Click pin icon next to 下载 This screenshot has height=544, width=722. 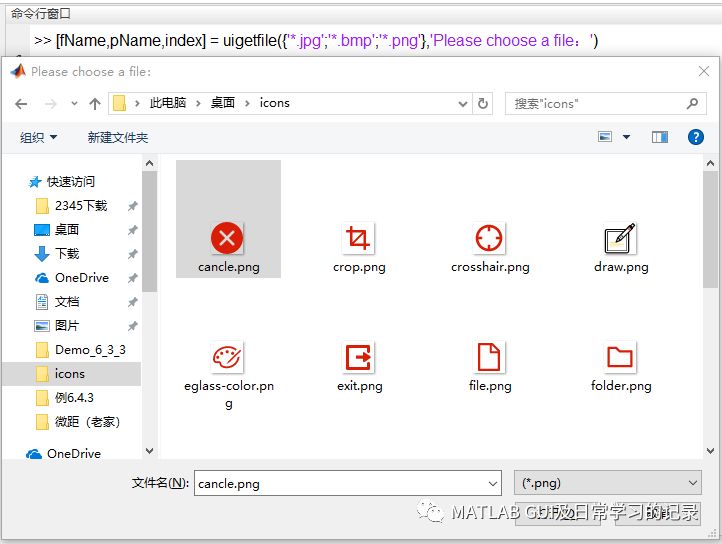[x=132, y=254]
